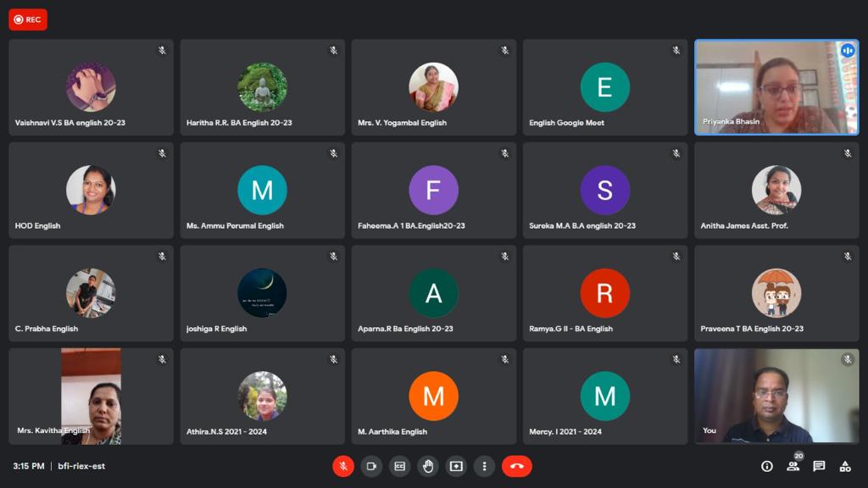Viewport: 868px width, 488px height.
Task: Click HOD English muted mic icon
Action: click(x=162, y=153)
